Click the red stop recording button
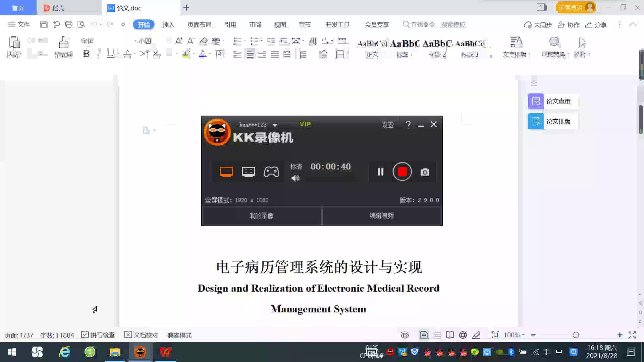Viewport: 644px width, 362px height. point(402,172)
